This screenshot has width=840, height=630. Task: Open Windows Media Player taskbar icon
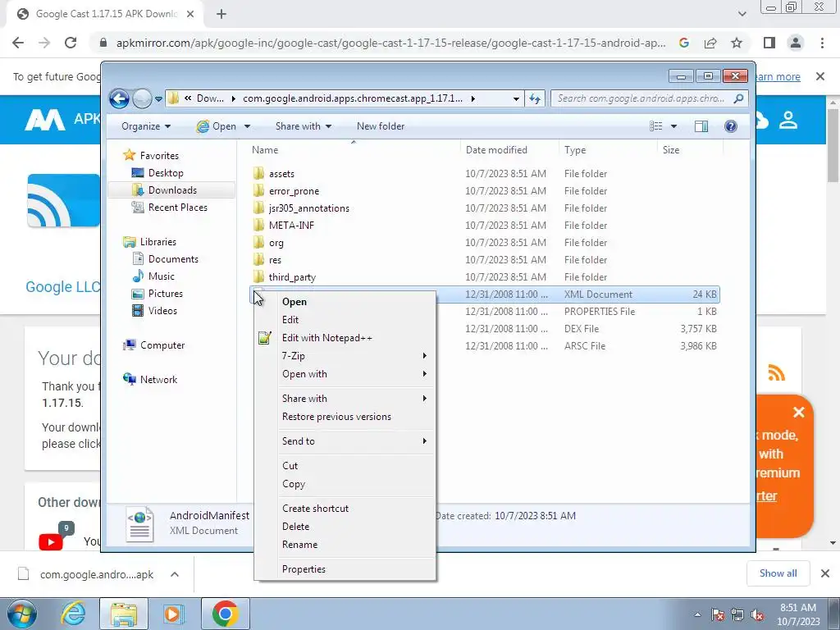[x=173, y=614]
